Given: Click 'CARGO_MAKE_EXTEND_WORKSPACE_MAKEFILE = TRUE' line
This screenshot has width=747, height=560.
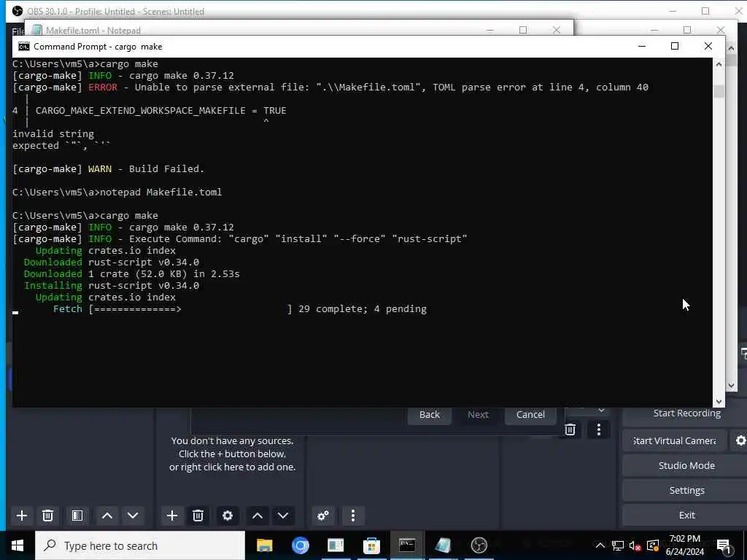Looking at the screenshot, I should pyautogui.click(x=161, y=111).
